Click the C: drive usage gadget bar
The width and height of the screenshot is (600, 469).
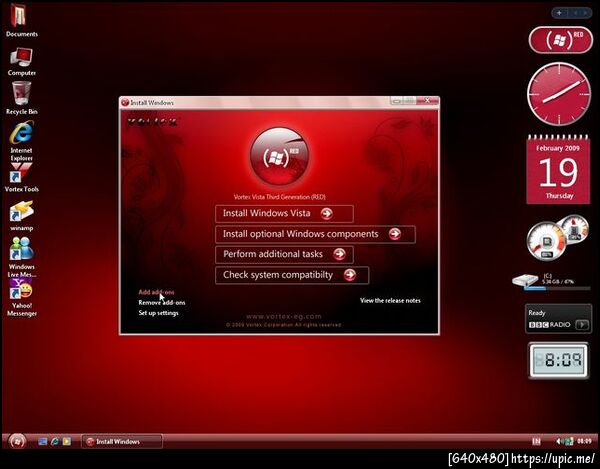click(x=557, y=288)
